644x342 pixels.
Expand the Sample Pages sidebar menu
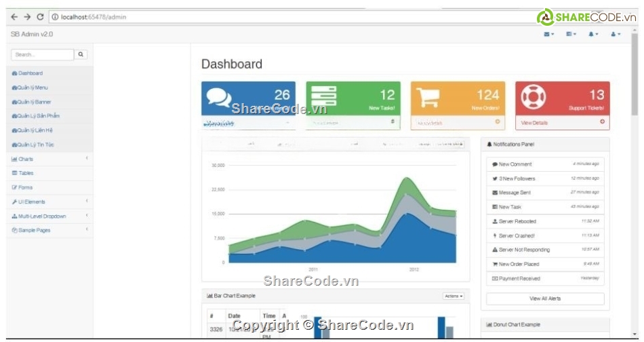point(49,230)
